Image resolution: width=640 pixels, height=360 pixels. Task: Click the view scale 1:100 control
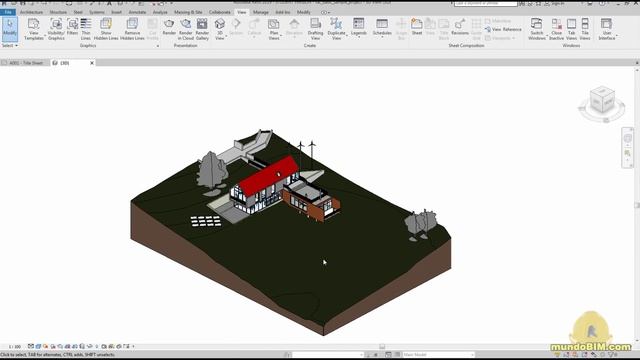pyautogui.click(x=15, y=347)
